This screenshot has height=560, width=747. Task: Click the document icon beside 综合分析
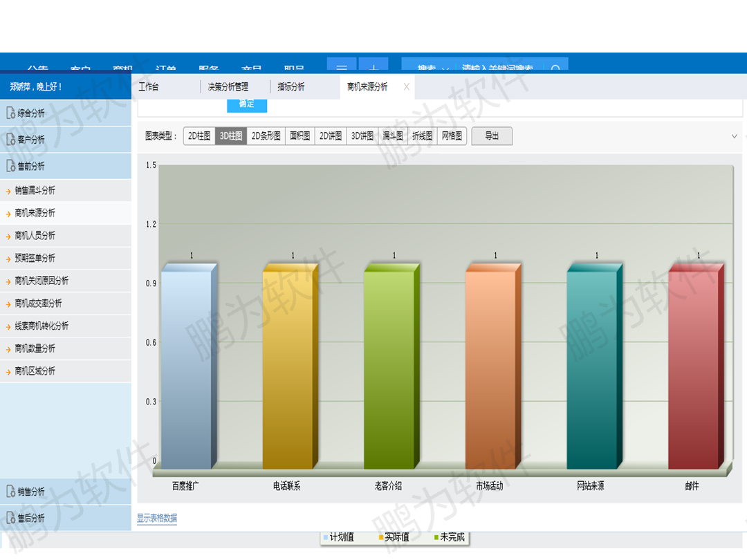pos(10,113)
